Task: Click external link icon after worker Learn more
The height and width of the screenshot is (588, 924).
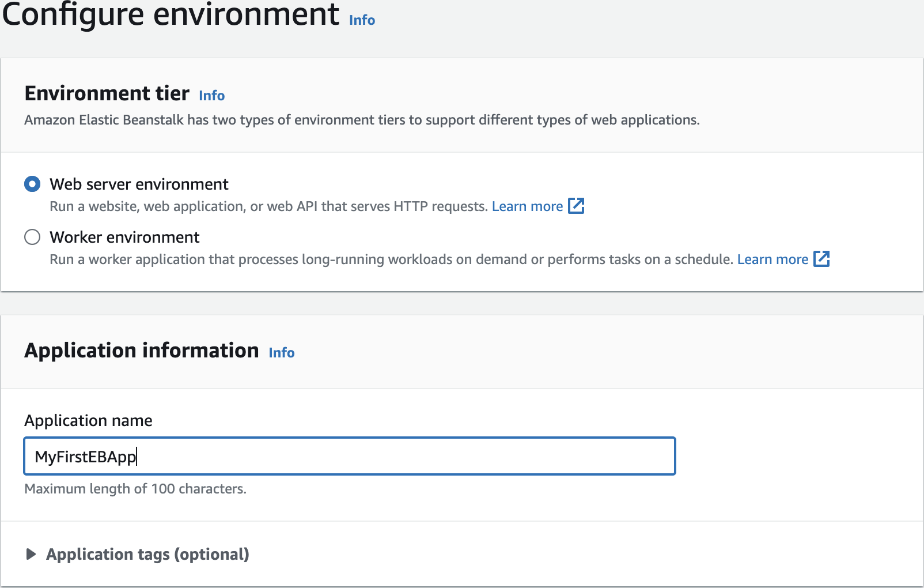Action: pyautogui.click(x=821, y=259)
